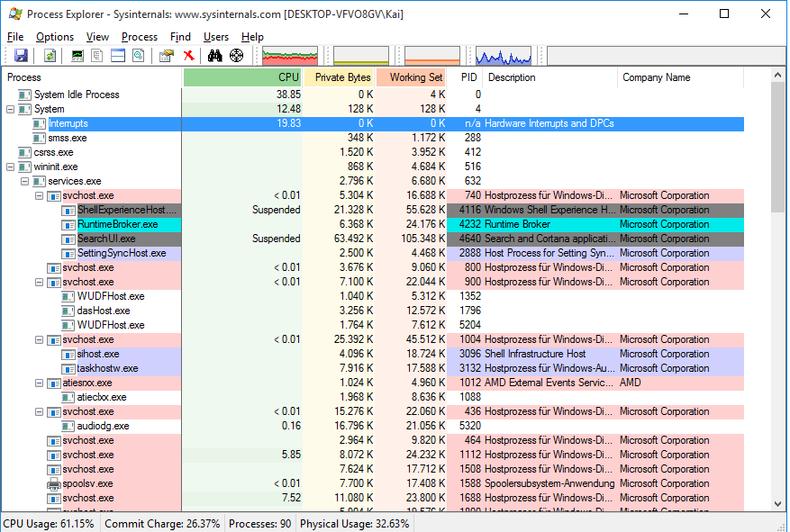Select the taskhostw.exe process row
Screen dimensions: 790x532
pos(373,369)
